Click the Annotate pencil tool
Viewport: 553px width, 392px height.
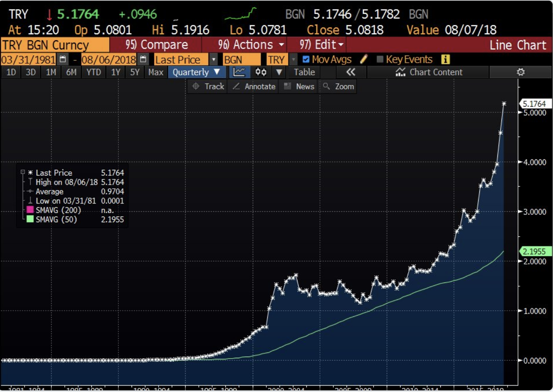tap(254, 86)
